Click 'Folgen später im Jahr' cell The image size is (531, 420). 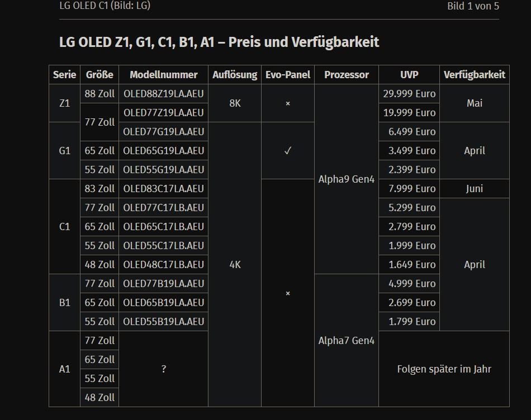point(444,369)
